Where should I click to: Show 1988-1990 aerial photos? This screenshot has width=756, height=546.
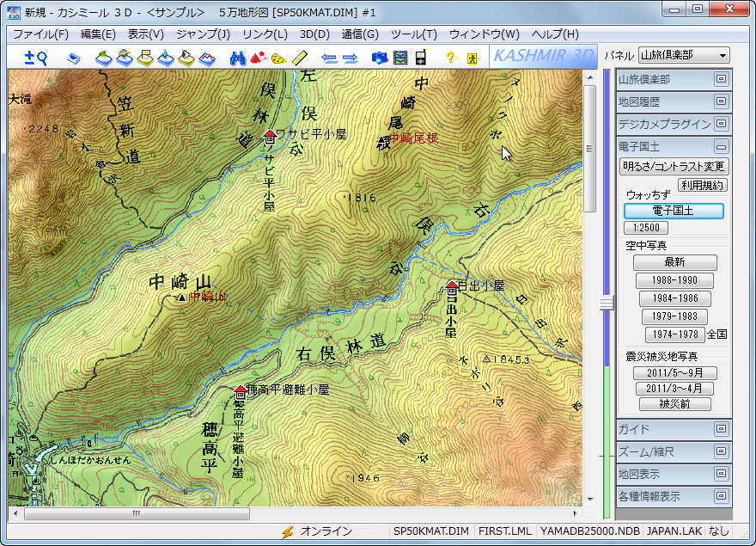(x=674, y=280)
